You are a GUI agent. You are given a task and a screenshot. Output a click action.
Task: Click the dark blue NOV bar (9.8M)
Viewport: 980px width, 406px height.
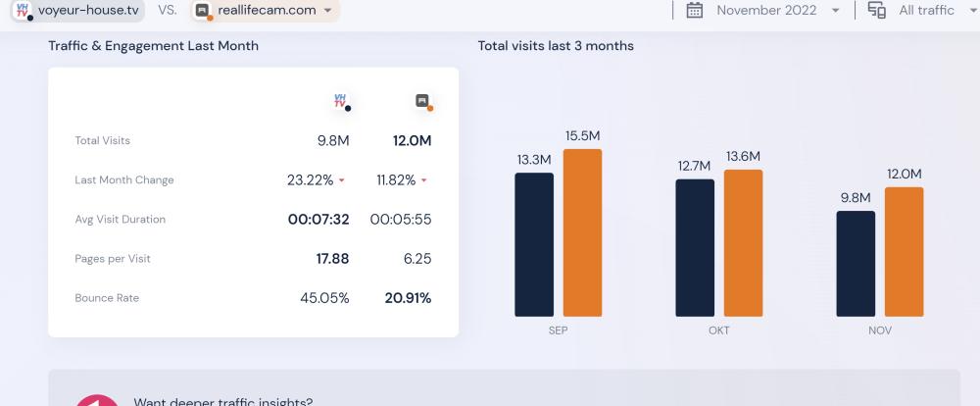coord(856,264)
